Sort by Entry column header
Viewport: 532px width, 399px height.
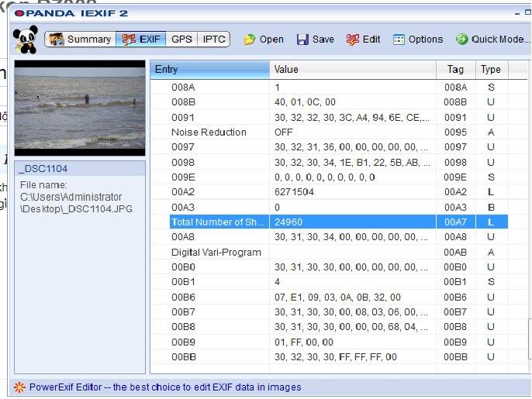click(x=209, y=70)
